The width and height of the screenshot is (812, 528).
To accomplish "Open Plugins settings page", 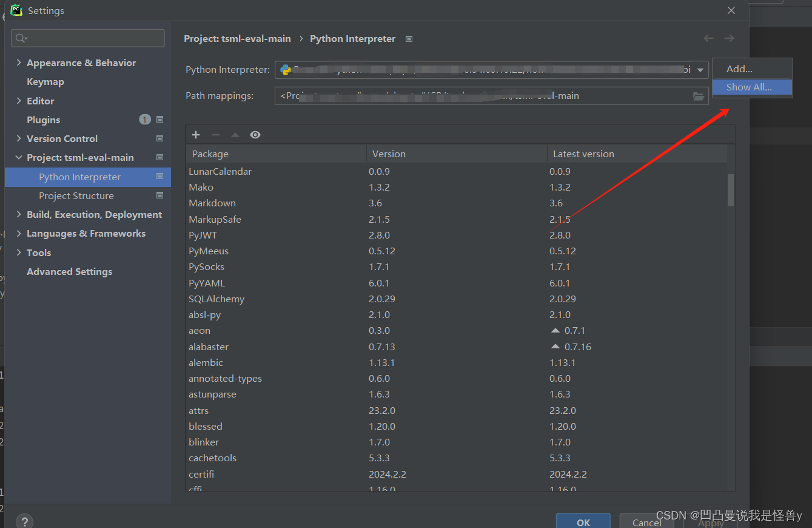I will (x=44, y=120).
